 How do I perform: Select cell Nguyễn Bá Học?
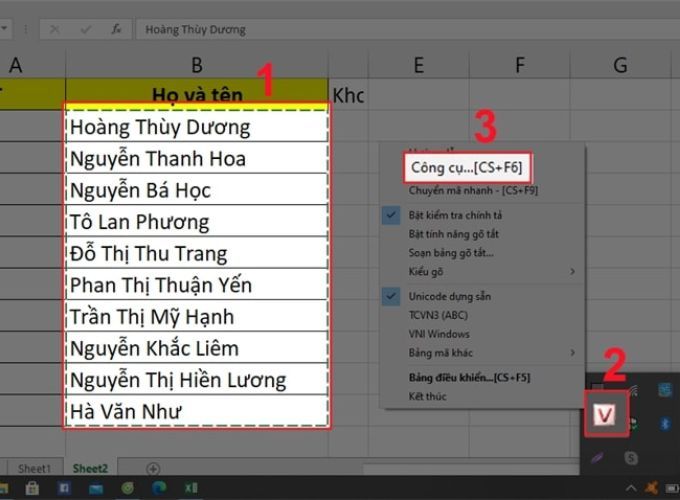pyautogui.click(x=197, y=190)
